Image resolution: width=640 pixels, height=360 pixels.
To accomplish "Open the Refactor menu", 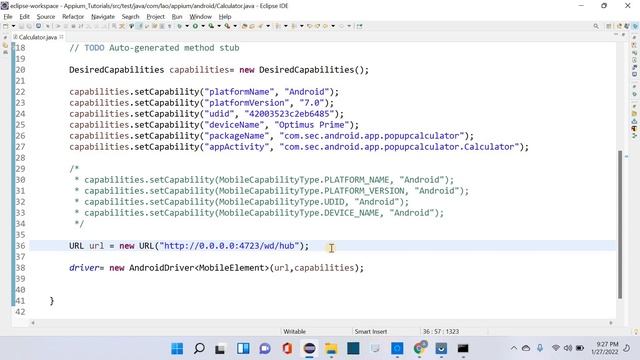I will point(73,17).
